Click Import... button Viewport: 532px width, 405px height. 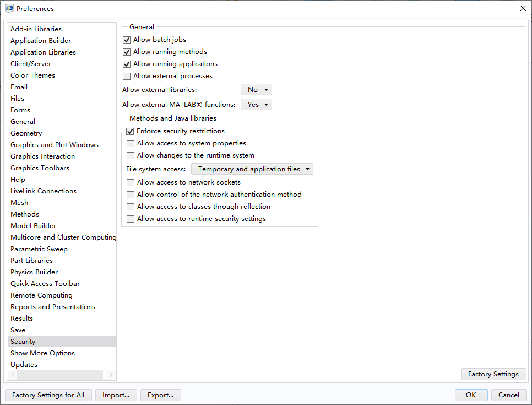click(x=116, y=395)
